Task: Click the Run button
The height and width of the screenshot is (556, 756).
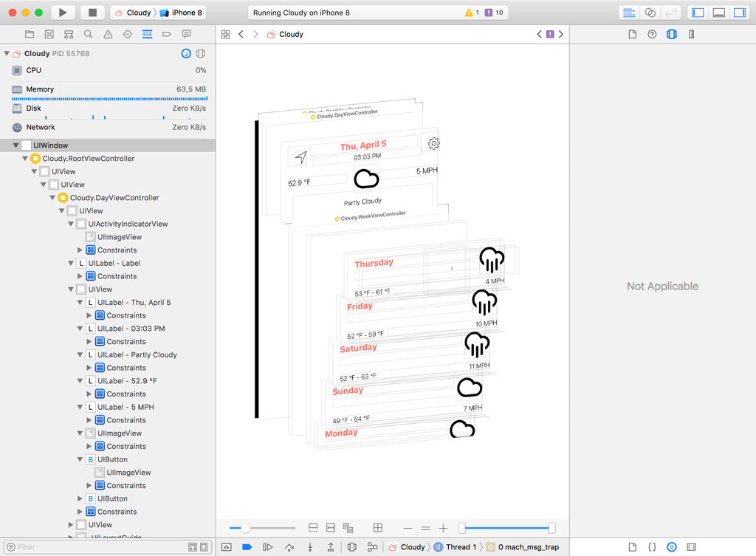Action: (63, 12)
